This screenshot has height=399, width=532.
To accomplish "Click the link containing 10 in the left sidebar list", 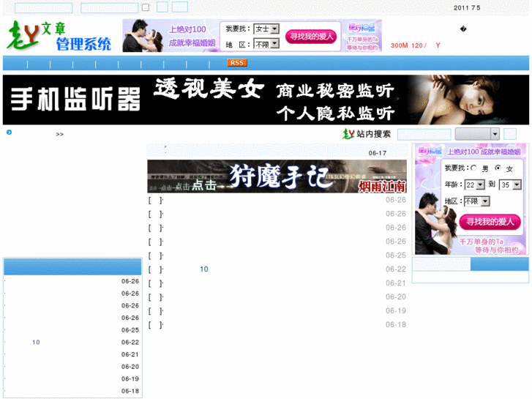I will tap(36, 343).
